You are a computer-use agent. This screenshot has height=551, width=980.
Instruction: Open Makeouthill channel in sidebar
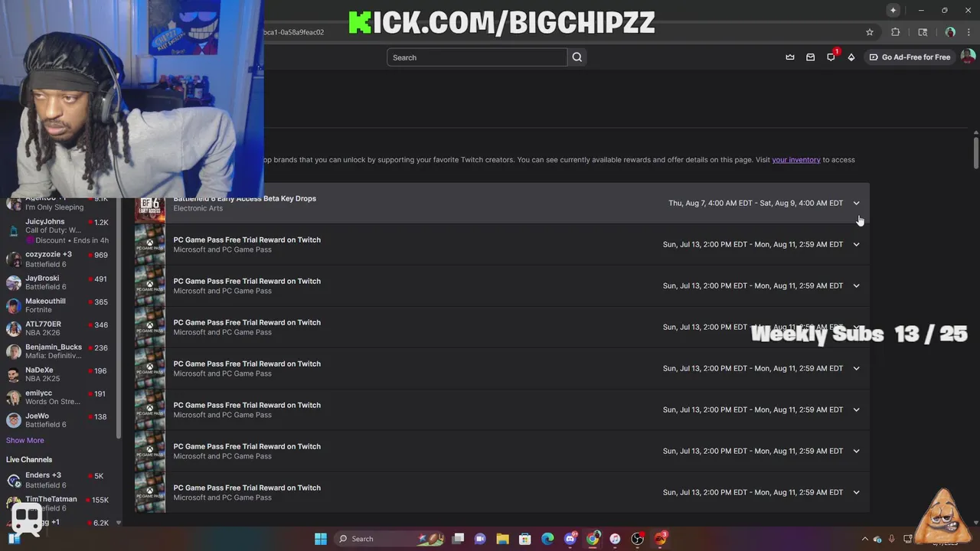pyautogui.click(x=57, y=305)
